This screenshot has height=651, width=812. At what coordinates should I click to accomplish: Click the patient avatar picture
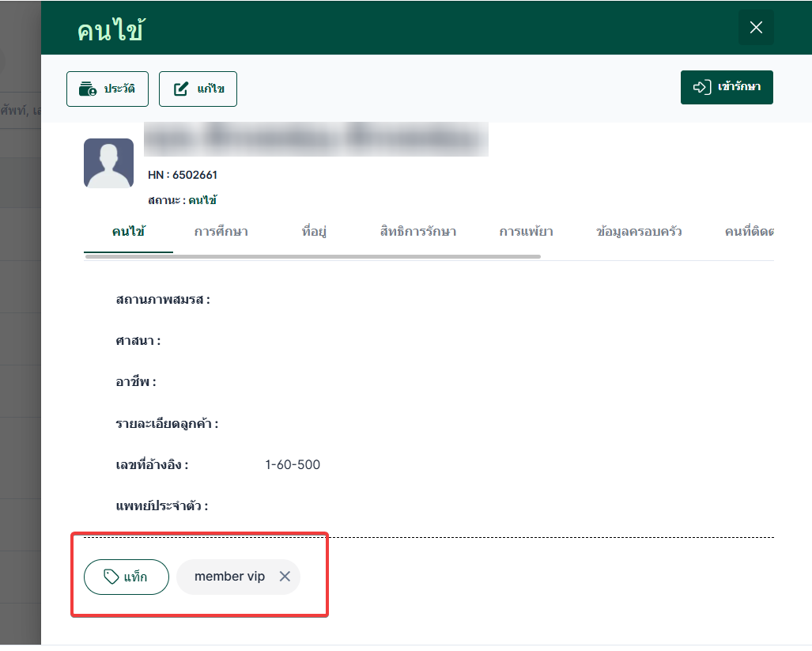109,163
